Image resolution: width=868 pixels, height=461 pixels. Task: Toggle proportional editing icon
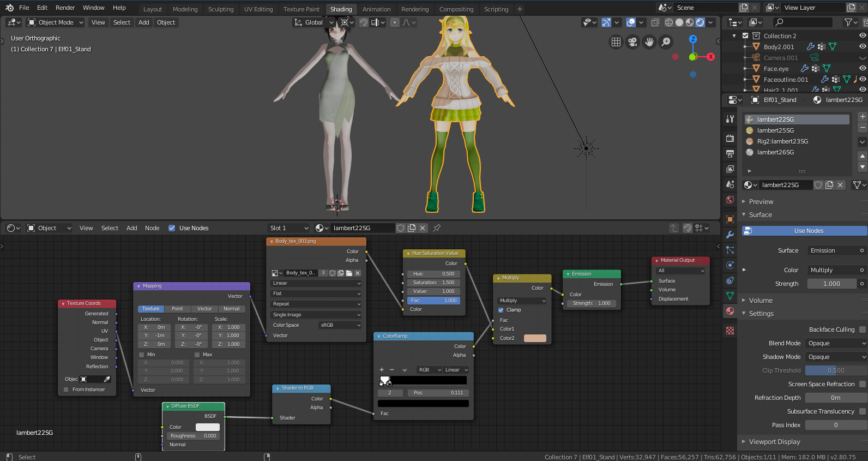point(394,22)
